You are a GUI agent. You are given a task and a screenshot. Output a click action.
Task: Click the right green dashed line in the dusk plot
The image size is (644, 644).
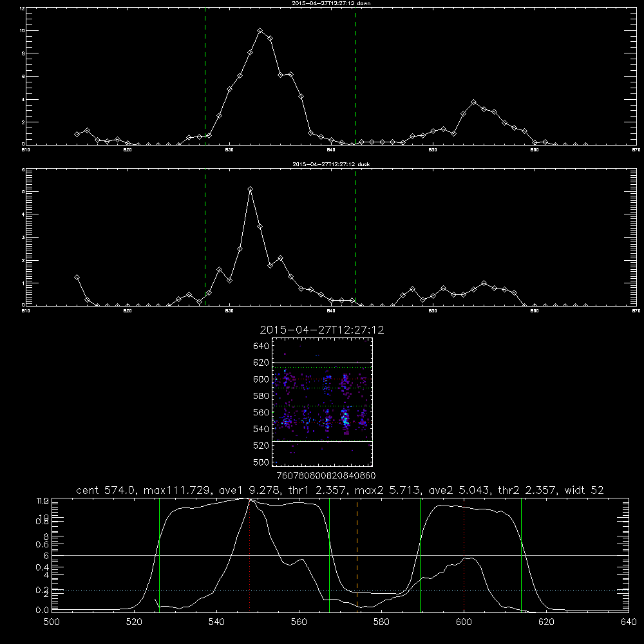click(355, 238)
